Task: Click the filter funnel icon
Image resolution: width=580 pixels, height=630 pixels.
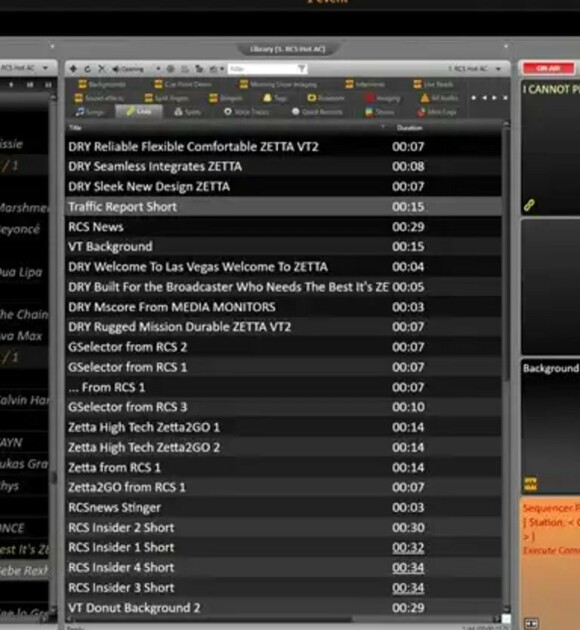Action: pos(301,69)
